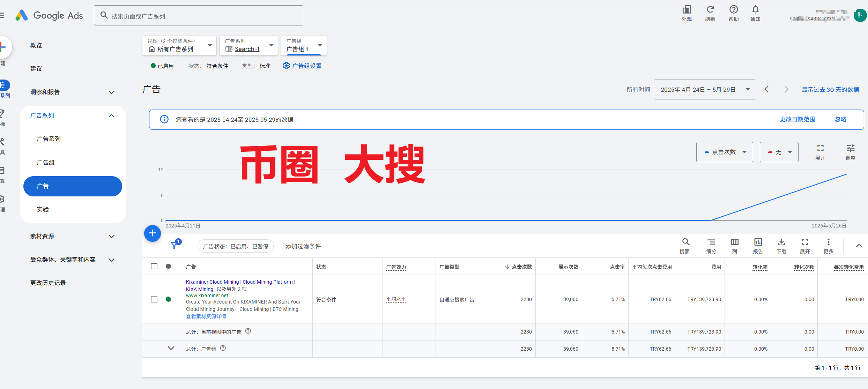The height and width of the screenshot is (389, 868).
Task: Click the Google Ads logo
Action: tap(49, 15)
